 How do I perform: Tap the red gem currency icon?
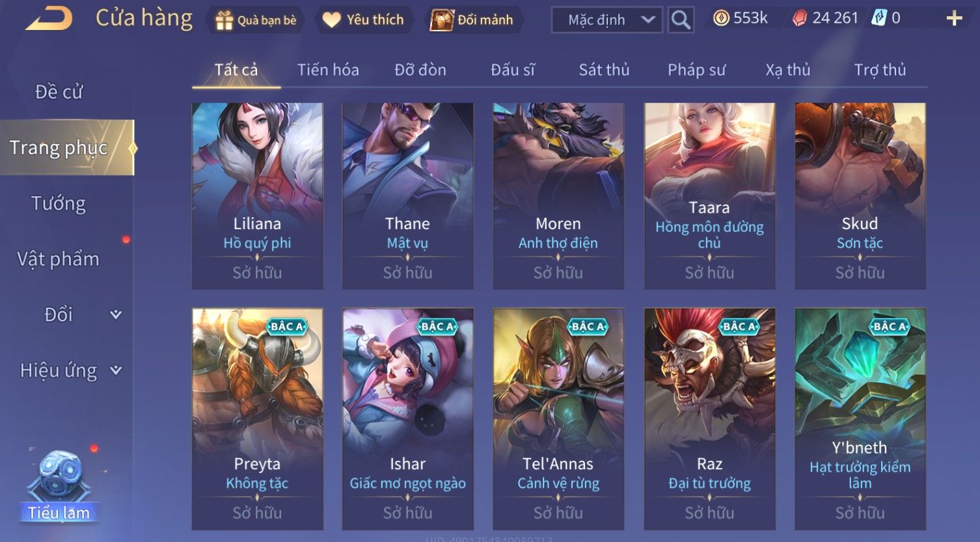799,18
